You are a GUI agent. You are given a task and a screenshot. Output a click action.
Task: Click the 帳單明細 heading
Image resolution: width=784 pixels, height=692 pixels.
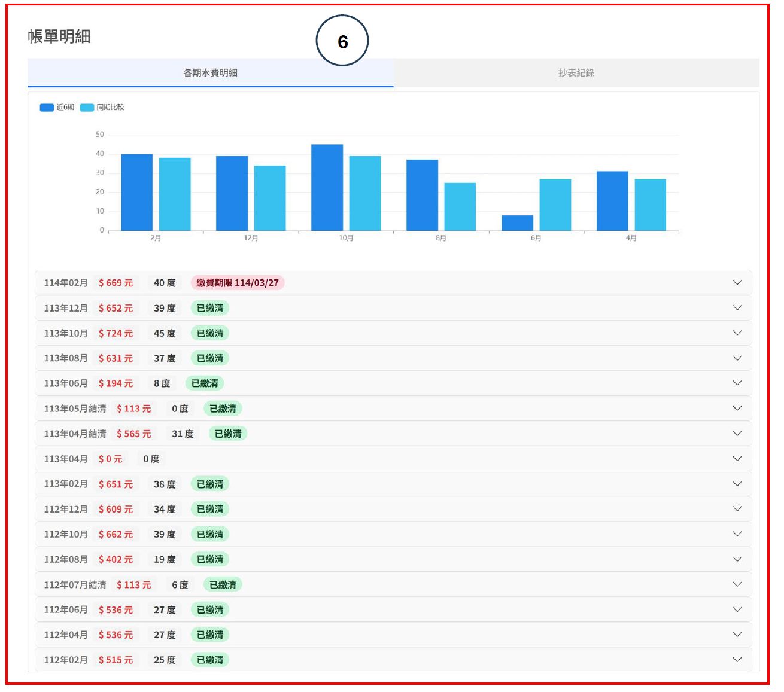click(59, 36)
